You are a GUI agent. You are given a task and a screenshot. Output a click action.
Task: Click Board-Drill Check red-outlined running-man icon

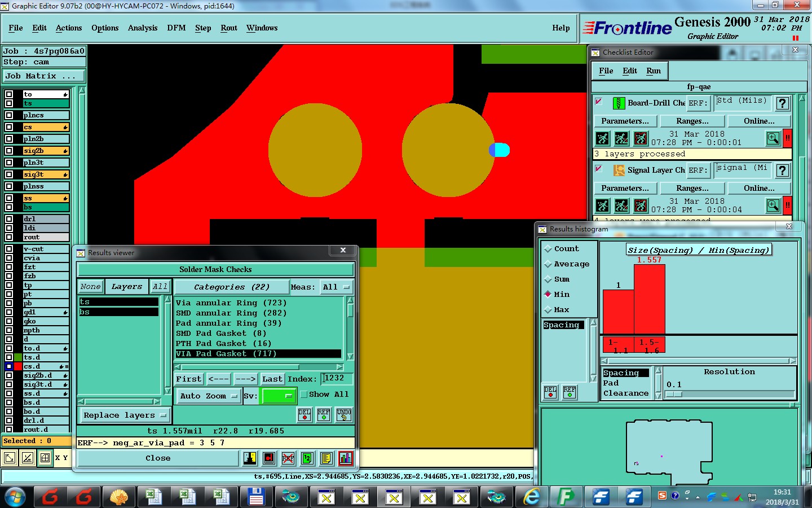(641, 138)
